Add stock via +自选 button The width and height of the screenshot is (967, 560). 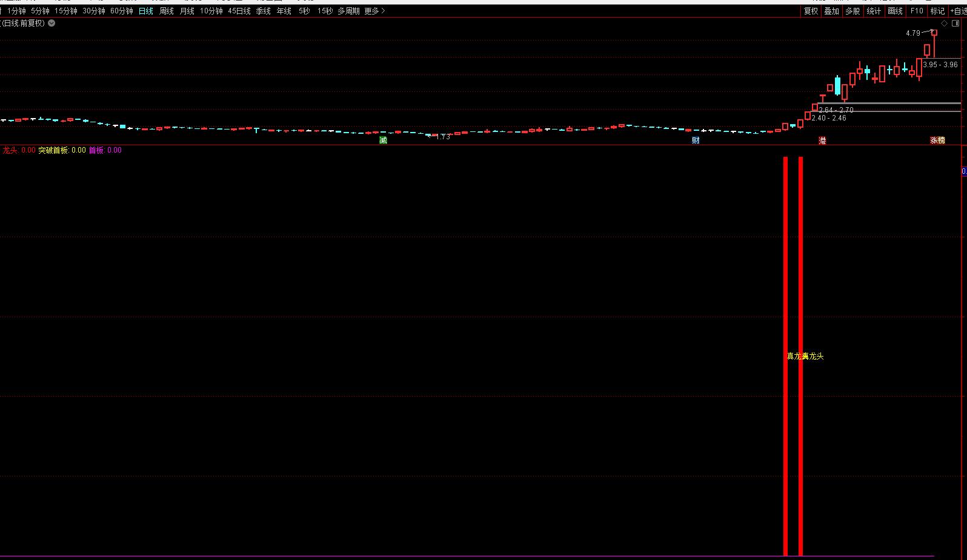(957, 11)
